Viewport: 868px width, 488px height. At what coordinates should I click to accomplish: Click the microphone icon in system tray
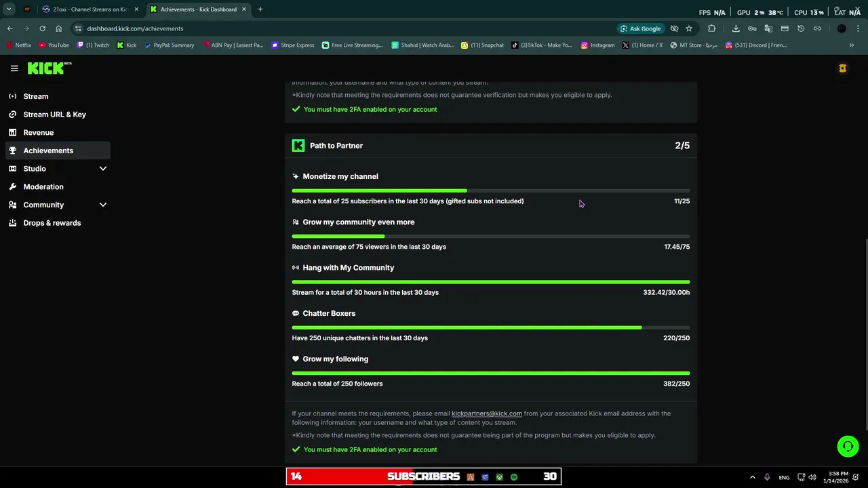(767, 477)
